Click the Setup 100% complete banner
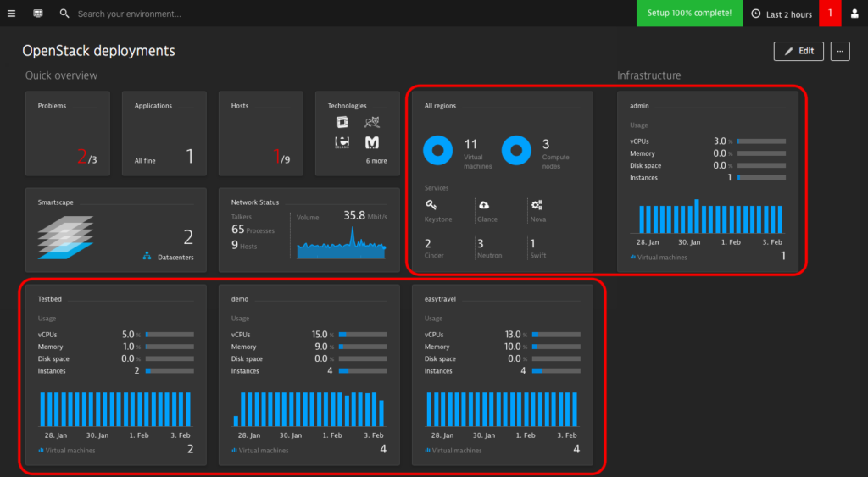The height and width of the screenshot is (477, 868). click(689, 14)
